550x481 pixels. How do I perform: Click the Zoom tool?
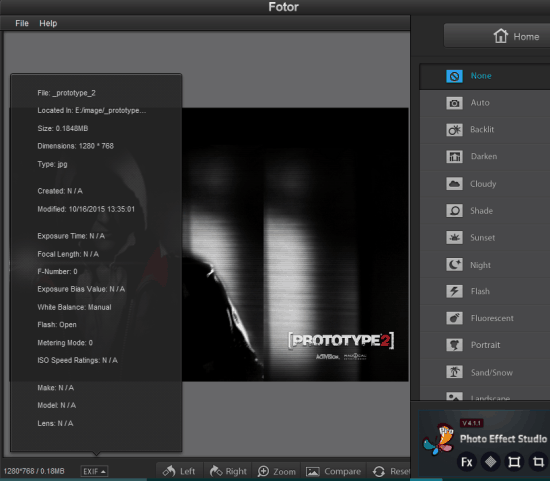tap(276, 471)
